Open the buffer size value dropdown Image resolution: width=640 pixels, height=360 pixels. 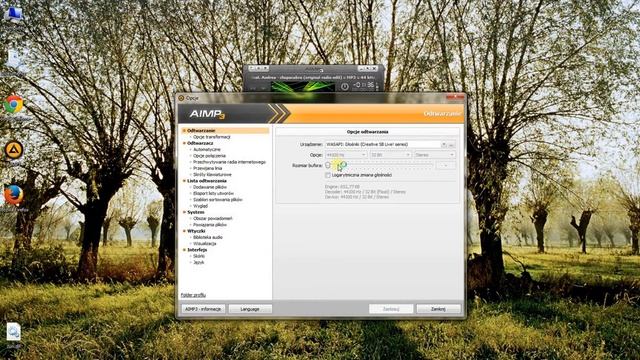(x=446, y=166)
